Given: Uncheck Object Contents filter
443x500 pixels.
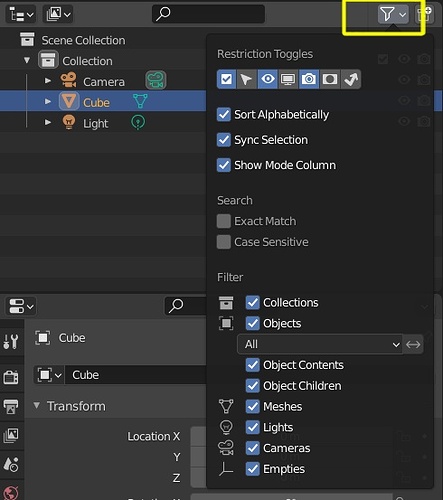Looking at the screenshot, I should (x=253, y=365).
